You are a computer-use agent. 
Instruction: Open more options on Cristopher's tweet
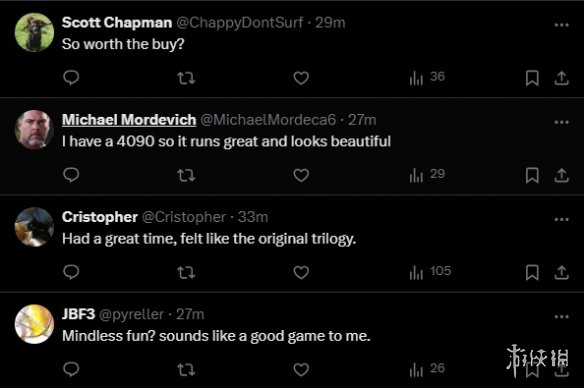(561, 219)
